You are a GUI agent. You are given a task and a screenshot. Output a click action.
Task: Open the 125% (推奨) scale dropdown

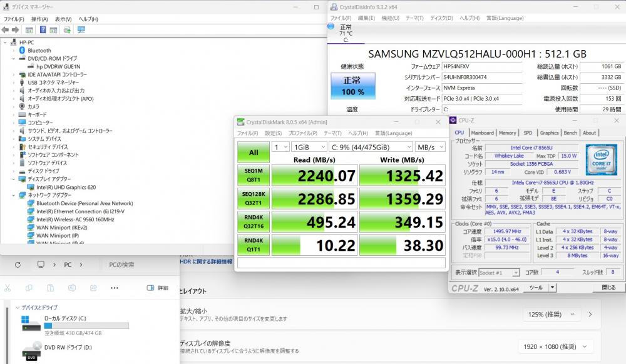(x=552, y=315)
